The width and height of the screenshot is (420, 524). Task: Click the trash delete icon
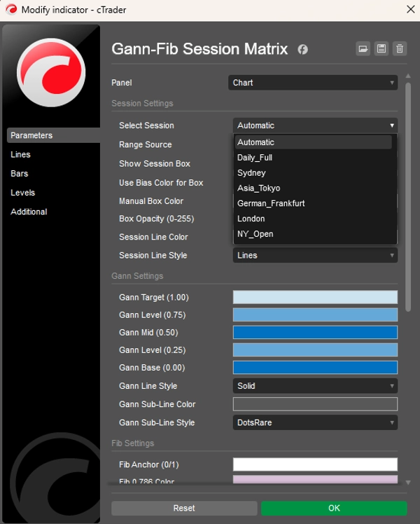click(x=399, y=48)
